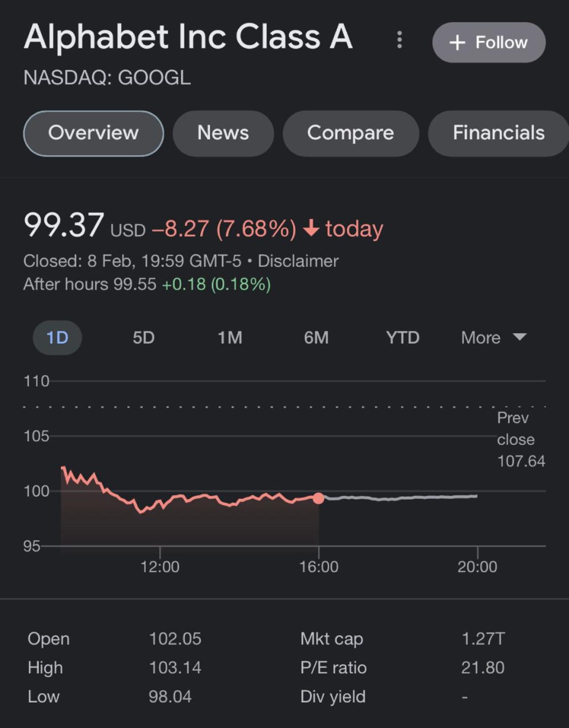569x728 pixels.
Task: Click the red down arrow price indicator
Action: click(x=311, y=228)
